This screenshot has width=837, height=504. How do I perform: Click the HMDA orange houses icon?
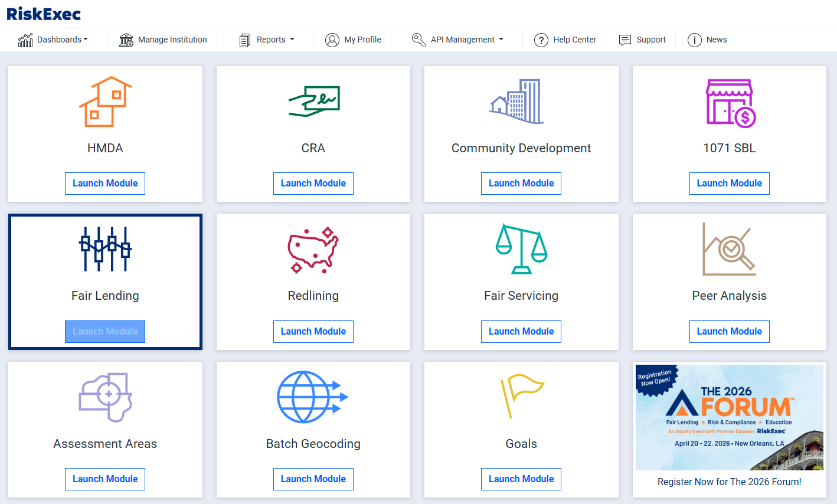coord(105,102)
